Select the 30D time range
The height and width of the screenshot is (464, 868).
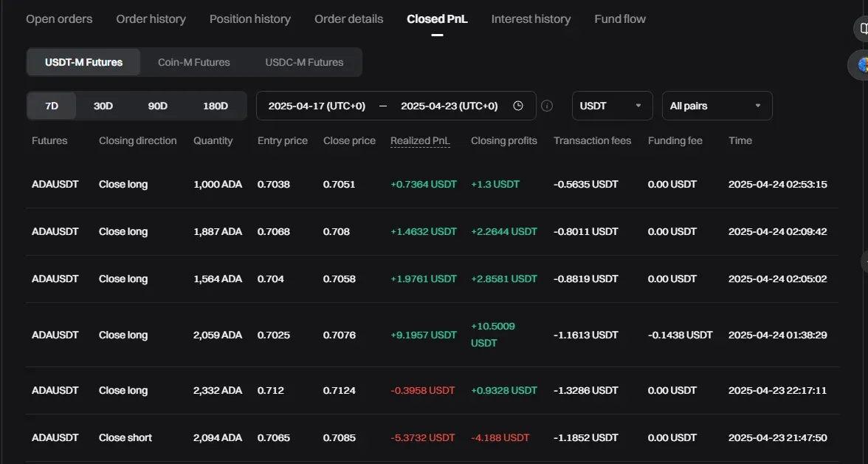103,106
